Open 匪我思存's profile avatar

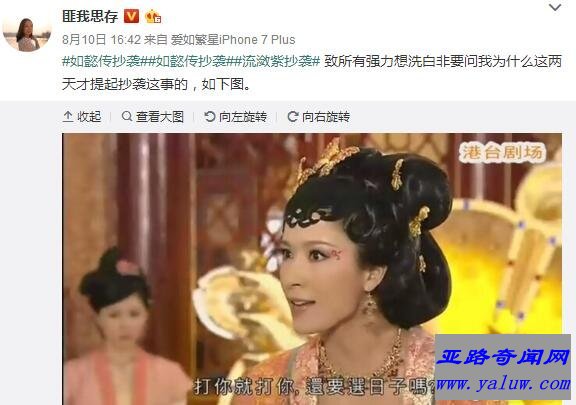point(27,34)
